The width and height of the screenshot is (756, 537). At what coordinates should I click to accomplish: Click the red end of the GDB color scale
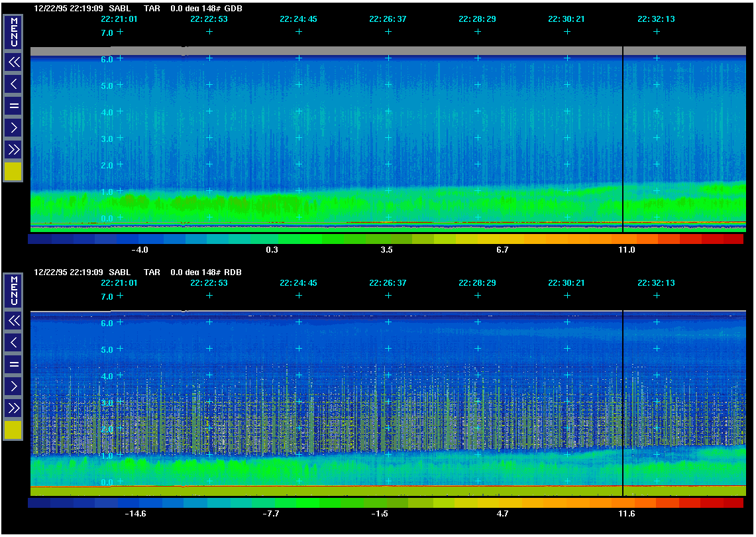click(x=732, y=239)
